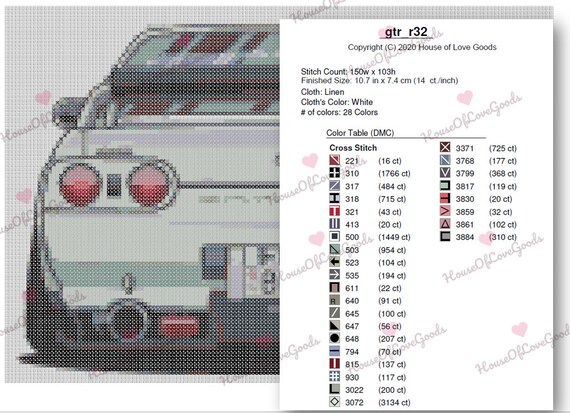The width and height of the screenshot is (570, 413).
Task: Click the DMC 321 red T symbol
Action: click(334, 212)
